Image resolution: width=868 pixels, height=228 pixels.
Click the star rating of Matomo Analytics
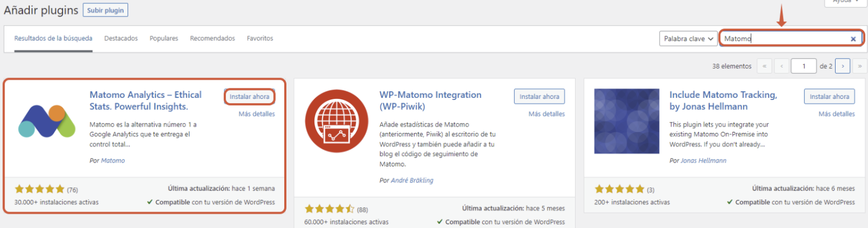(40, 189)
